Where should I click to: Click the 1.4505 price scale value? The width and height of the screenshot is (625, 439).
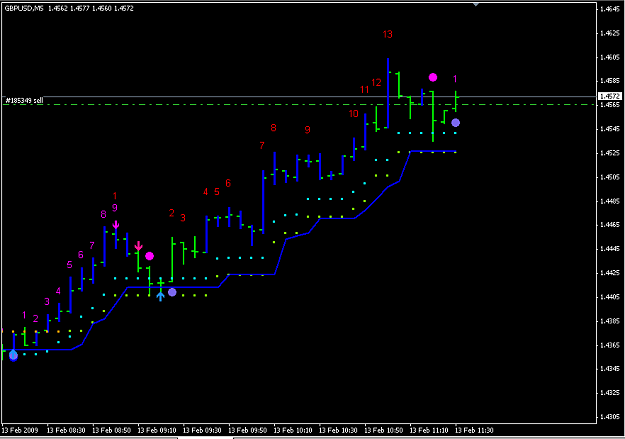point(610,177)
